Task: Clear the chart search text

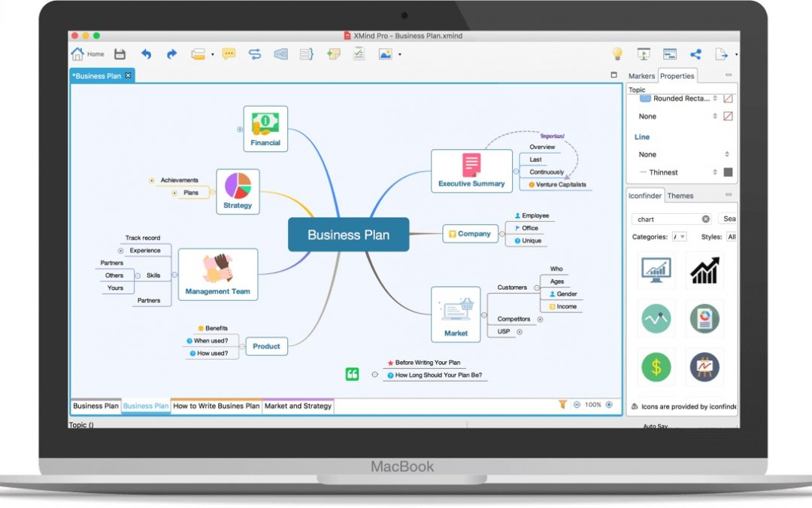Action: (705, 219)
